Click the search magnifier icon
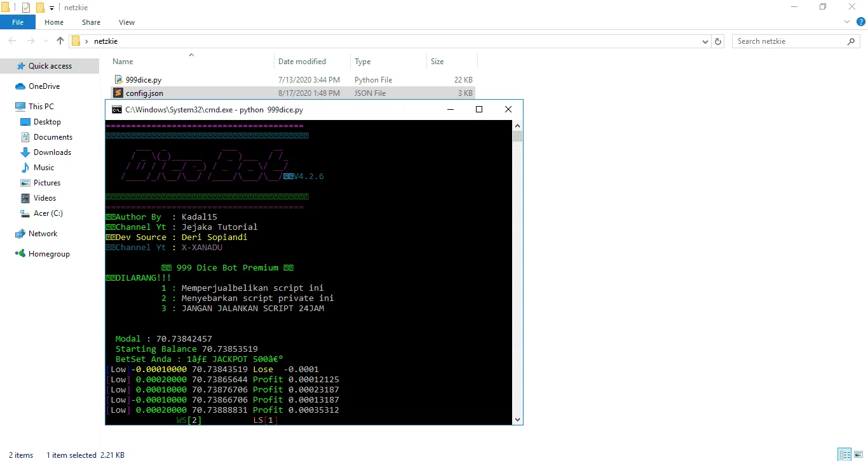 point(851,41)
